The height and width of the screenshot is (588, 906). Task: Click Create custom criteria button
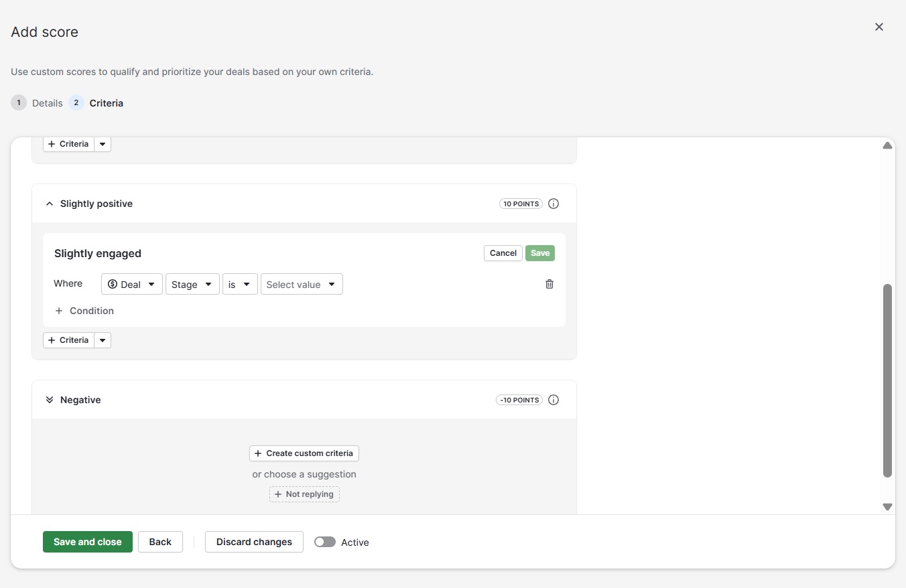304,453
